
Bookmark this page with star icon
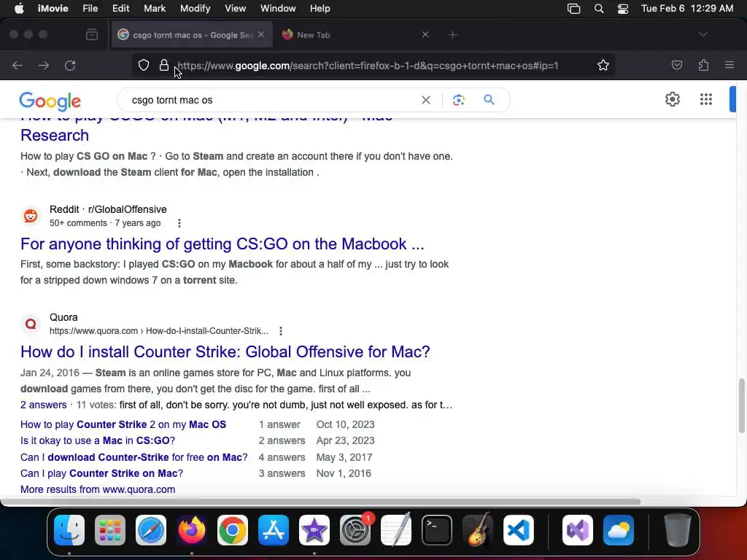coord(603,65)
